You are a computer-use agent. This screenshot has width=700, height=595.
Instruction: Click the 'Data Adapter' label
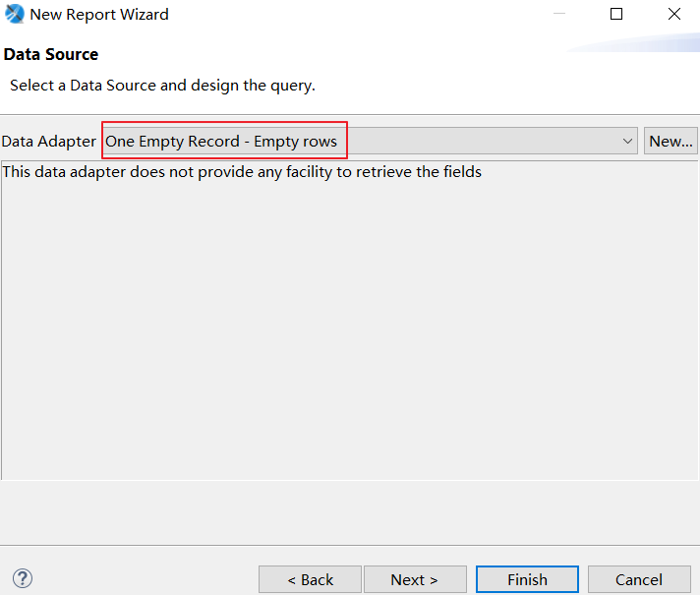(48, 142)
